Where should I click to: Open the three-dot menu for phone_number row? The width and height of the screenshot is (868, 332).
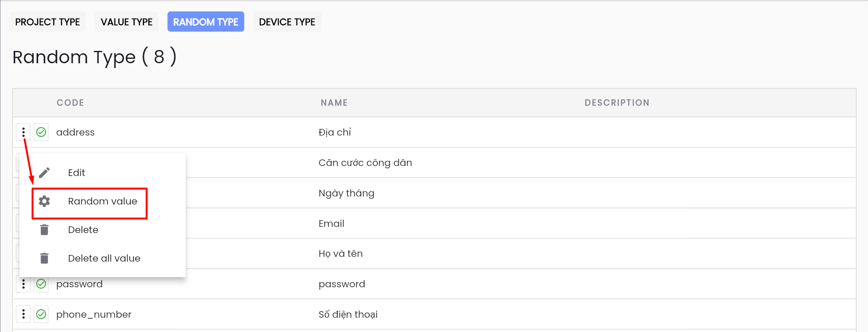[23, 314]
